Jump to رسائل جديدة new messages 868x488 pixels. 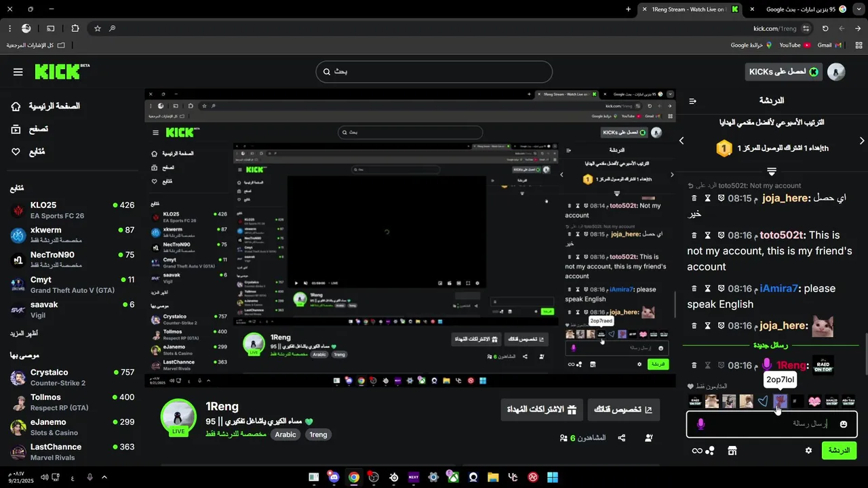pyautogui.click(x=770, y=345)
